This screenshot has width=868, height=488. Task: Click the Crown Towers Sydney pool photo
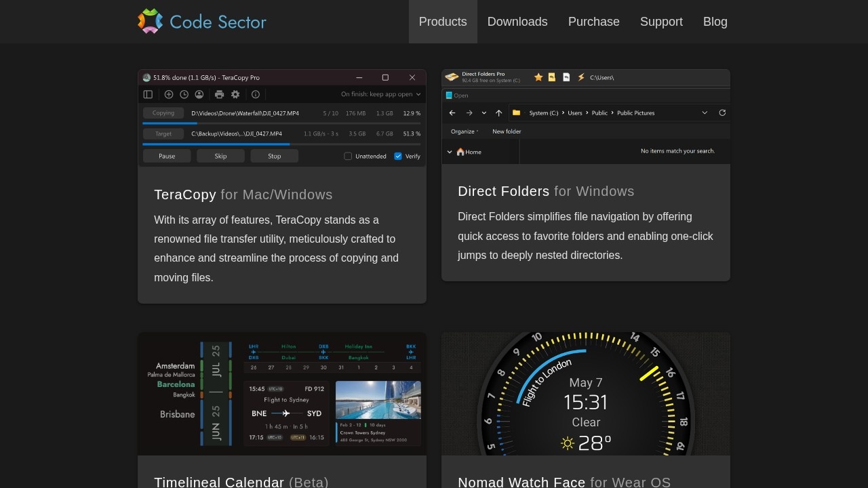point(378,400)
